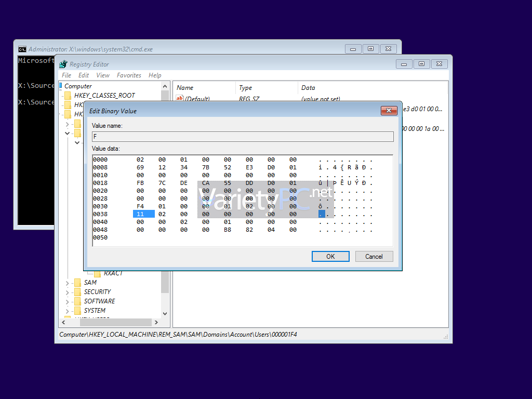The height and width of the screenshot is (399, 532).
Task: Close the Registry Editor window
Action: pos(439,64)
